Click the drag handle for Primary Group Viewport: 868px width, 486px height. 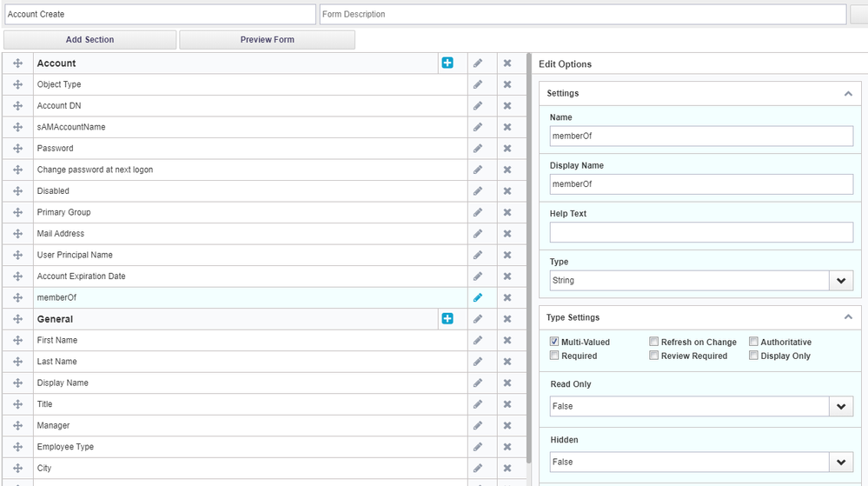pyautogui.click(x=17, y=212)
